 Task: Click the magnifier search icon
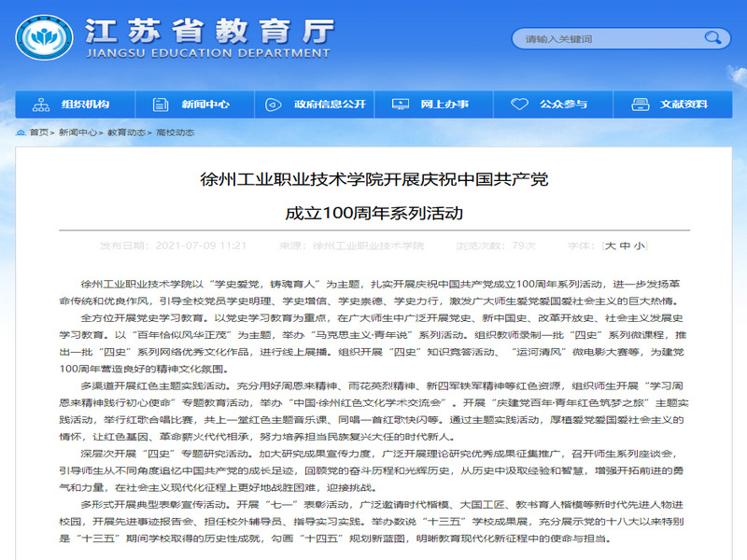point(713,39)
